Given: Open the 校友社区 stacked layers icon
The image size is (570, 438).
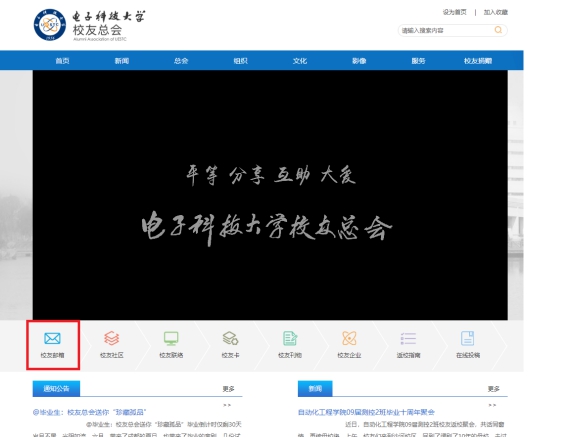Looking at the screenshot, I should 112,338.
